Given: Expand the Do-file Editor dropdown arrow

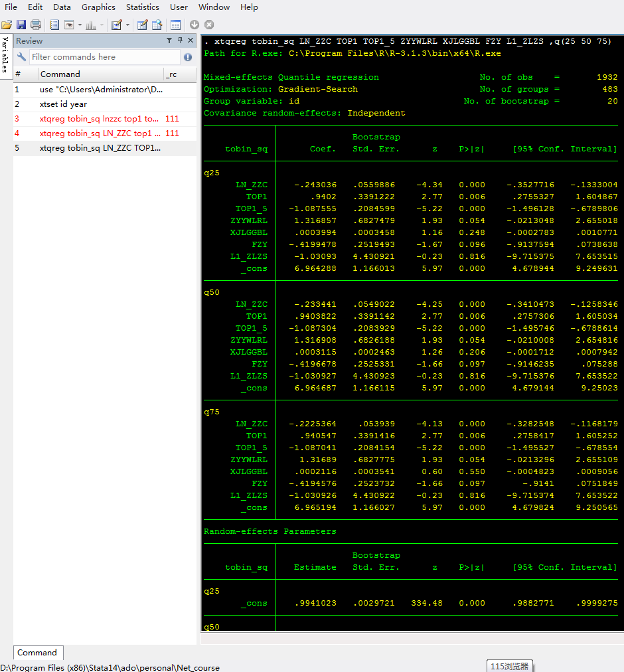Looking at the screenshot, I should (x=127, y=25).
